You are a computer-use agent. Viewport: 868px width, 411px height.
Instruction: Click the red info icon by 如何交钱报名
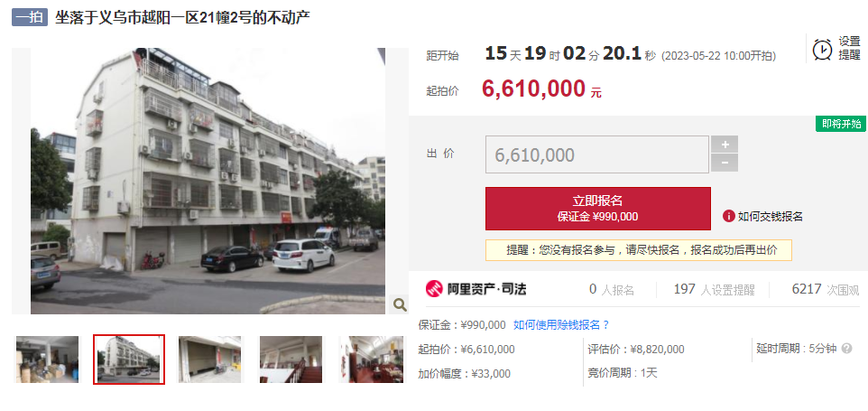point(728,216)
